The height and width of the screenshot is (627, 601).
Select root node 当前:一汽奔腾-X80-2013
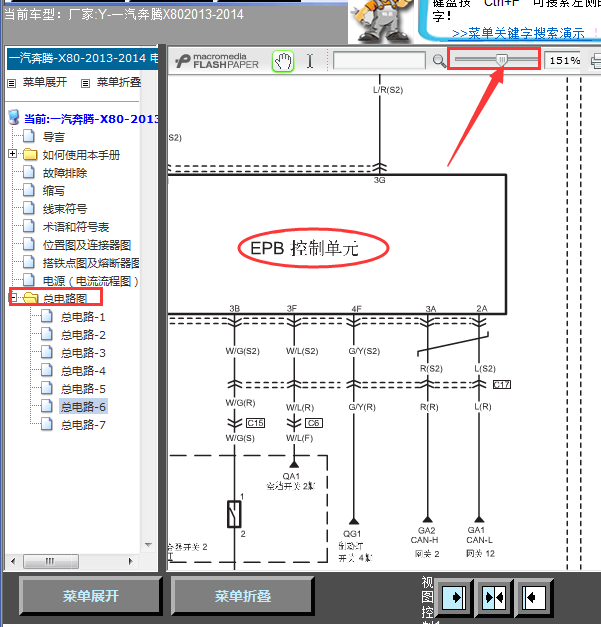click(91, 119)
